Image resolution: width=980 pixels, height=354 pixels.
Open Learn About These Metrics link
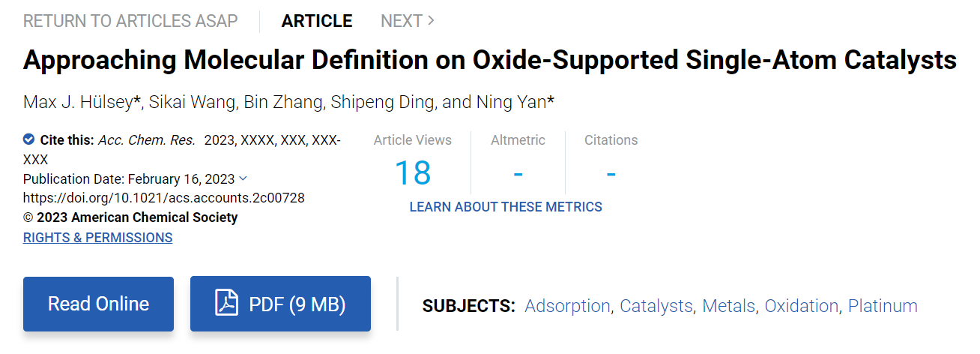pyautogui.click(x=506, y=206)
